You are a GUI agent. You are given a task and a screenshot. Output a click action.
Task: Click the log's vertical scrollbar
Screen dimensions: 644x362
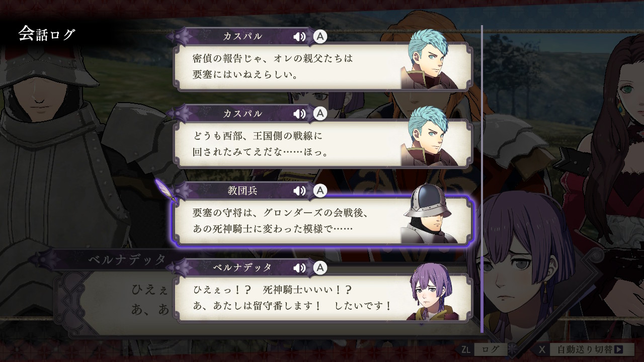[x=482, y=179]
